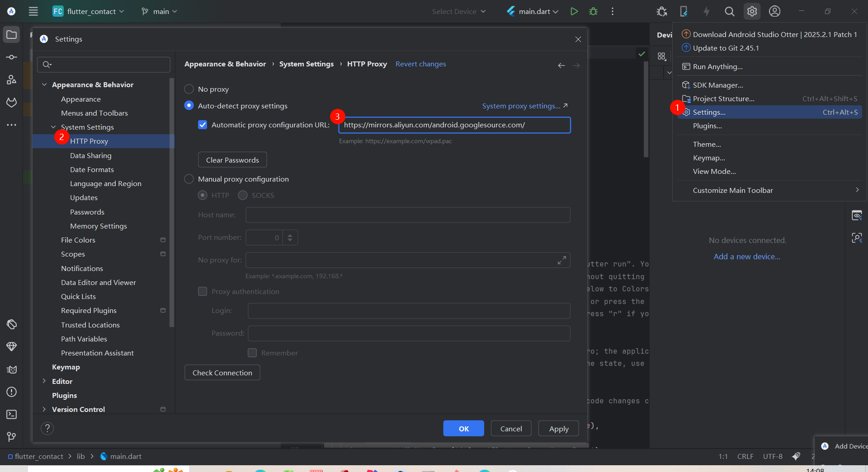The image size is (868, 472).
Task: Uncheck Automatic proxy configuration URL
Action: click(x=203, y=125)
